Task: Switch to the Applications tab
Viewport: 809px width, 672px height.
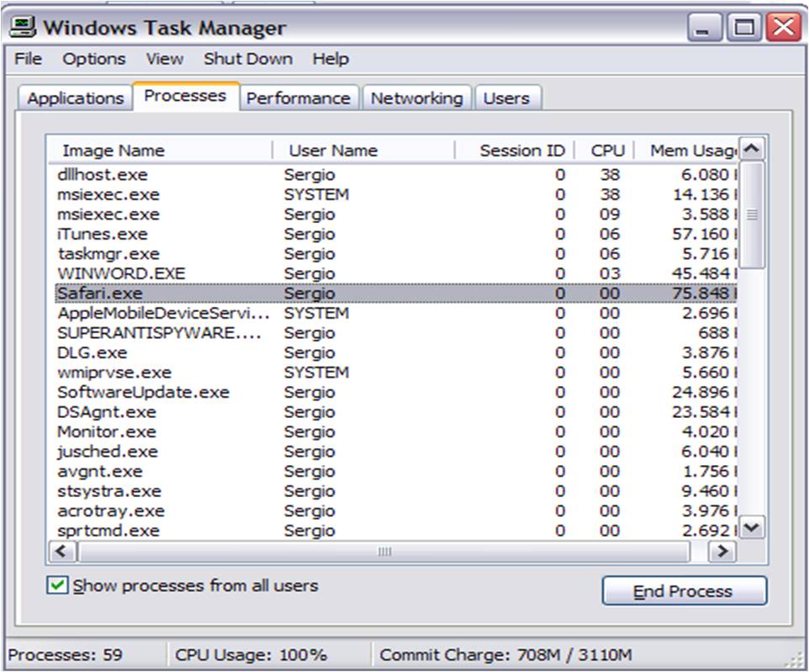Action: (76, 98)
